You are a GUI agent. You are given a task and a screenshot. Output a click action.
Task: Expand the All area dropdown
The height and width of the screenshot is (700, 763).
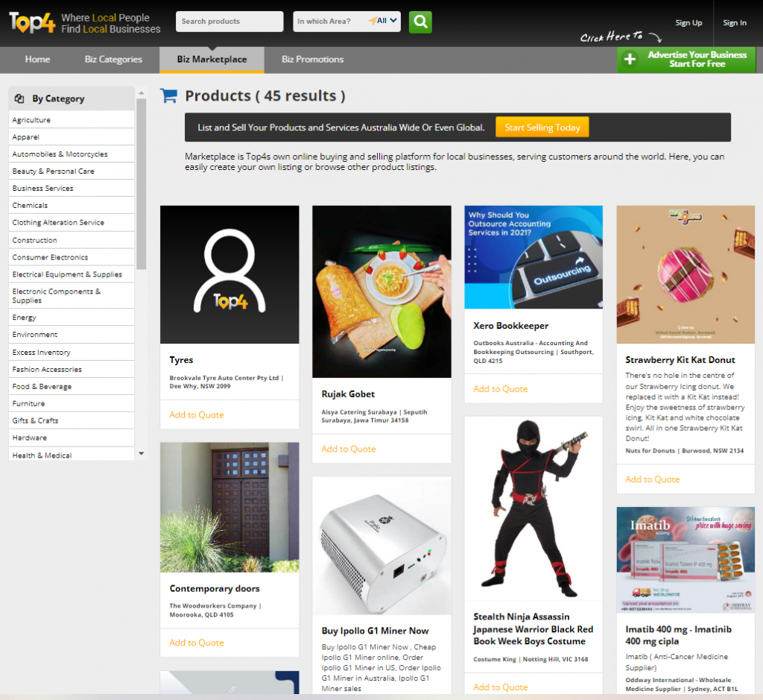click(387, 21)
